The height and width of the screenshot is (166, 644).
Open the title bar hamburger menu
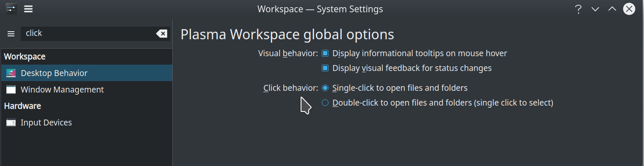tap(28, 8)
